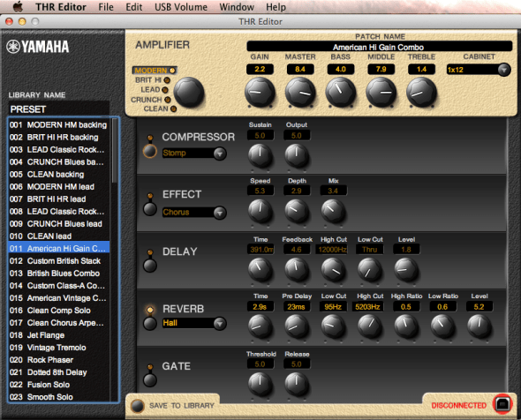Click the Compressor Output knob
This screenshot has width=521, height=420.
(297, 155)
